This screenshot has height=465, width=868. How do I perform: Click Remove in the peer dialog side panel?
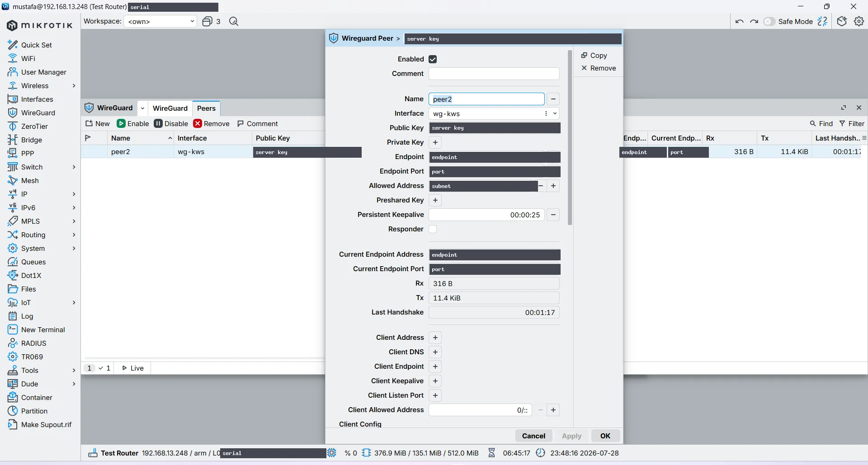coord(599,68)
